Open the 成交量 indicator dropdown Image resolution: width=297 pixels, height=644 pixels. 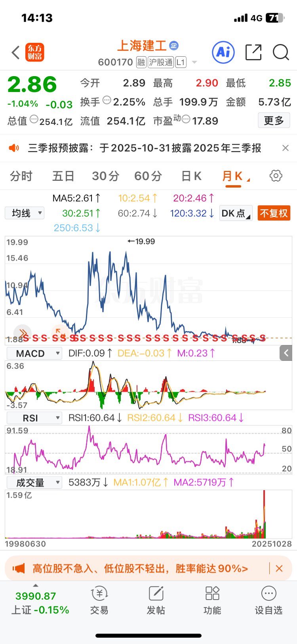tap(34, 483)
